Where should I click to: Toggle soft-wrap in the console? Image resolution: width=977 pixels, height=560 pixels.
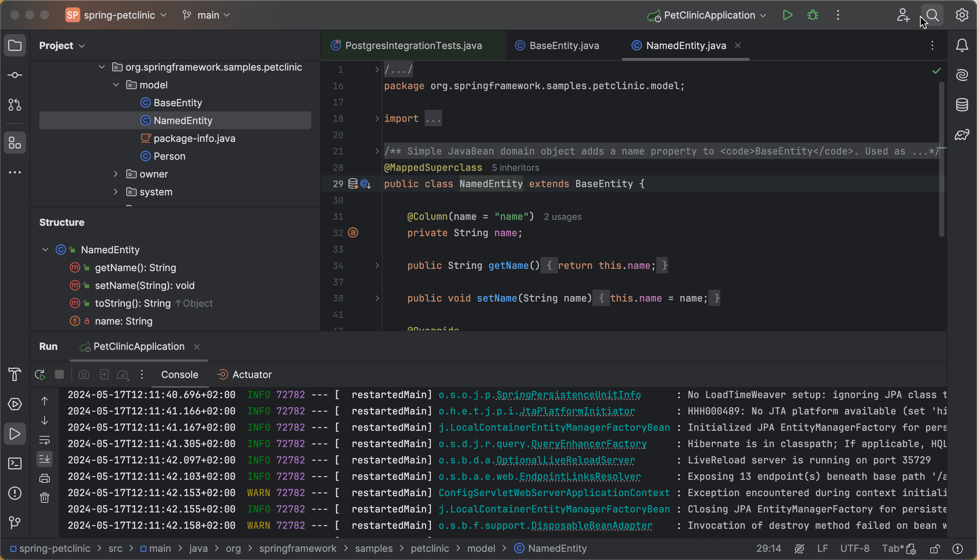coord(45,440)
